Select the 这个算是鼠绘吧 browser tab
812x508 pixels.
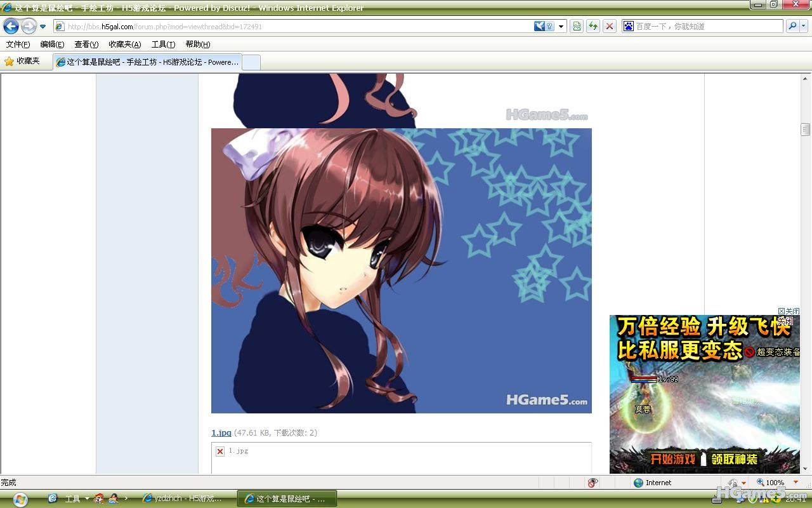[147, 62]
